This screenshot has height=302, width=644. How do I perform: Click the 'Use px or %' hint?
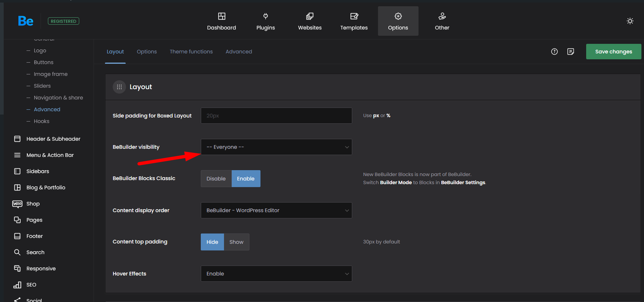[377, 115]
